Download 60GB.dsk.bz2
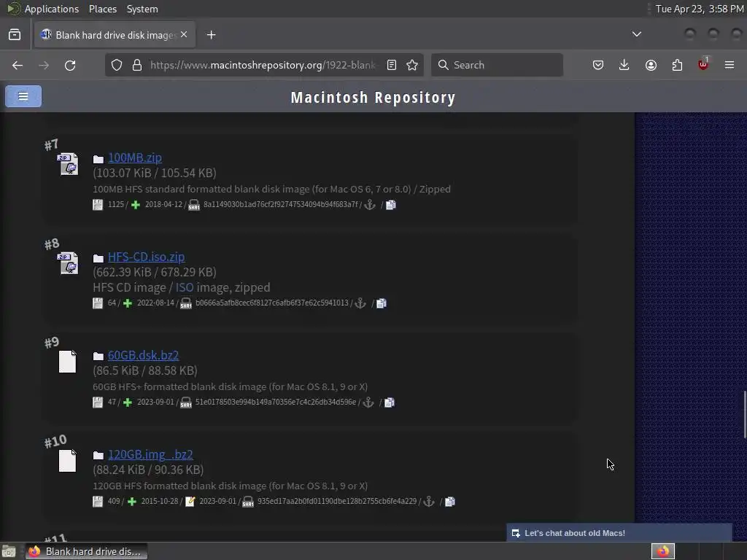747x560 pixels. pos(144,355)
